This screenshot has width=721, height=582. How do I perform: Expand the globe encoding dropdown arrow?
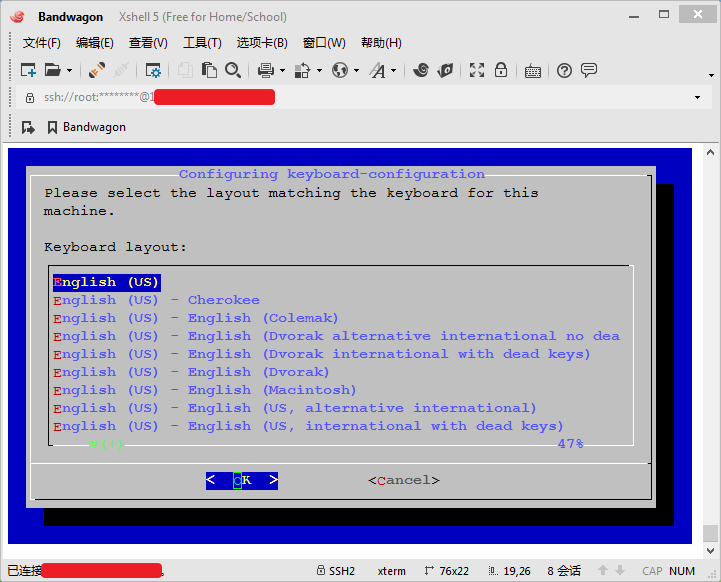click(x=355, y=70)
